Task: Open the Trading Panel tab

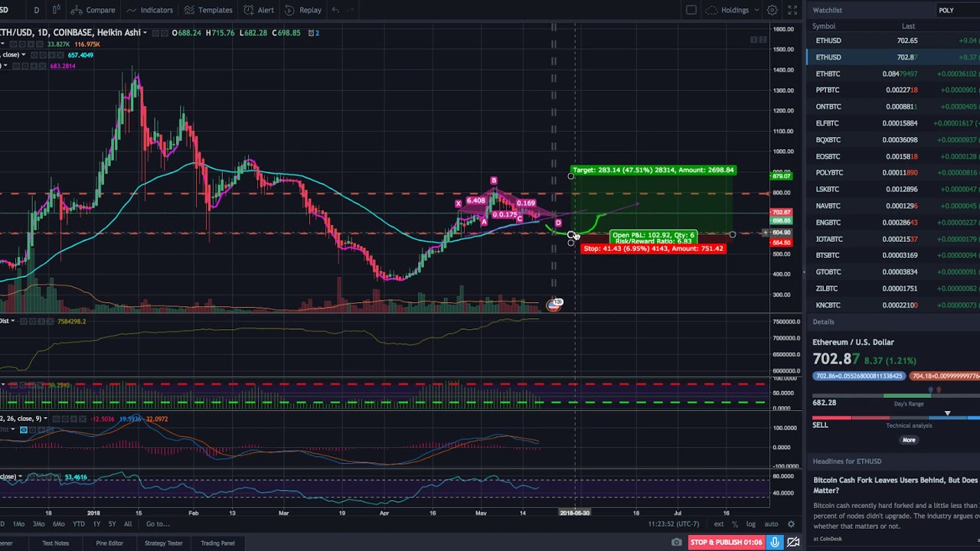Action: click(x=217, y=543)
